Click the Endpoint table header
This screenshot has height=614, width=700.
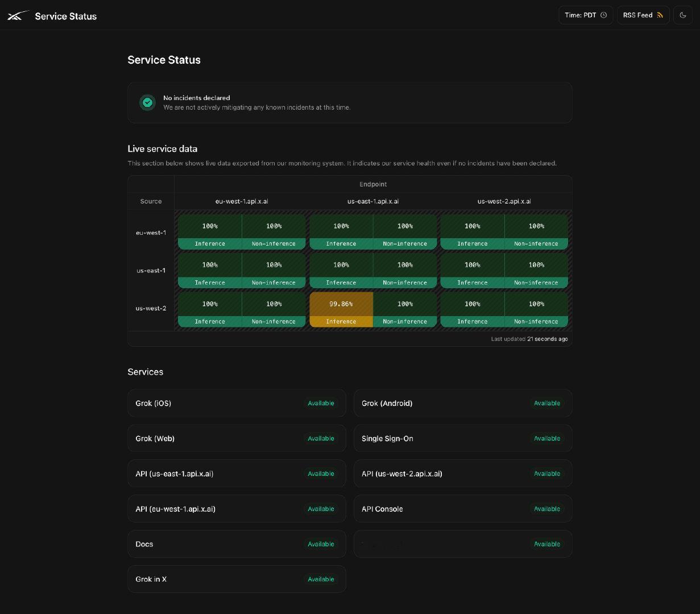pos(373,184)
